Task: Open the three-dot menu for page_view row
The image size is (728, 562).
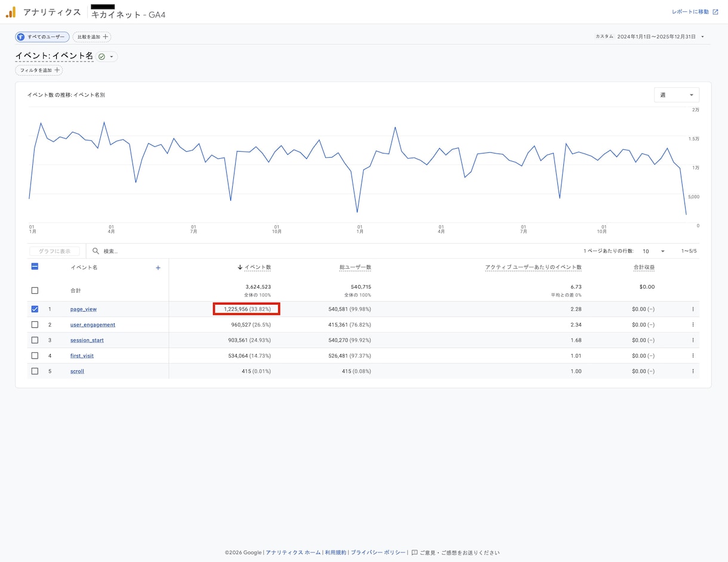Action: click(693, 309)
